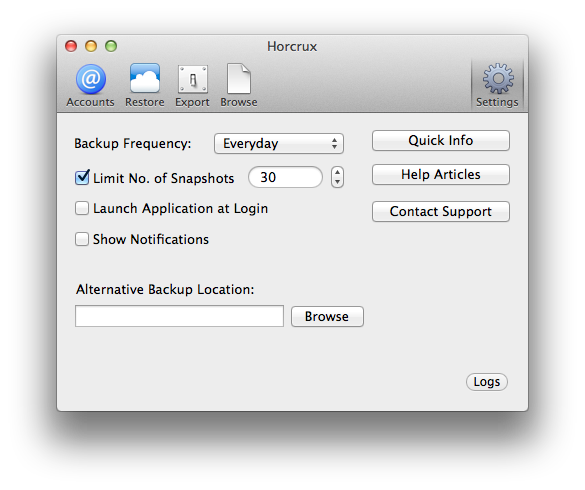This screenshot has height=490, width=585.
Task: Open the Export switch icon
Action: [193, 79]
